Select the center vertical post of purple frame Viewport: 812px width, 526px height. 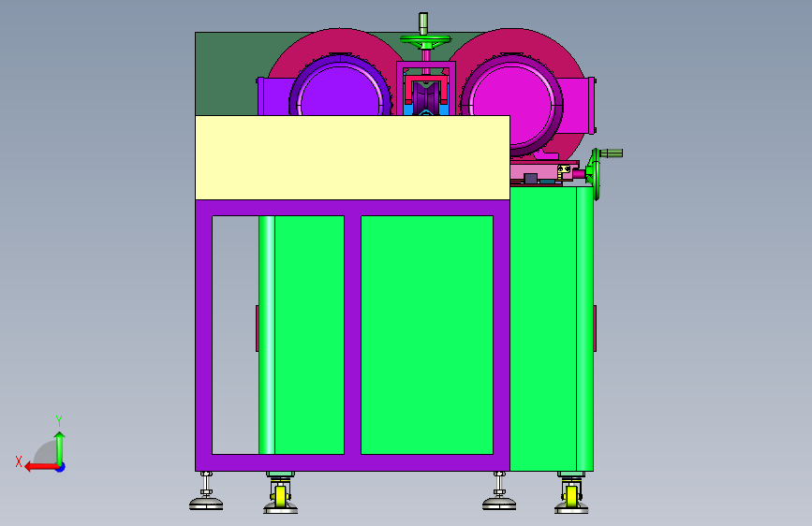coord(353,335)
